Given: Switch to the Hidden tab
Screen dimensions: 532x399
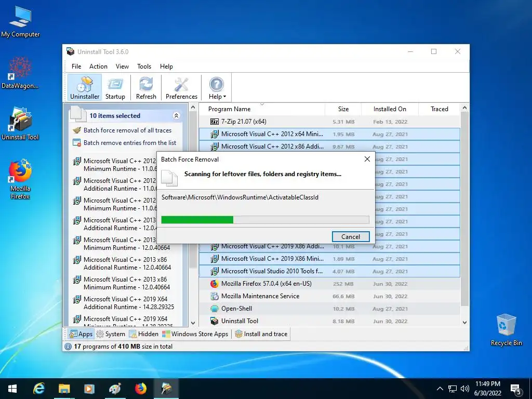Looking at the screenshot, I should point(143,334).
